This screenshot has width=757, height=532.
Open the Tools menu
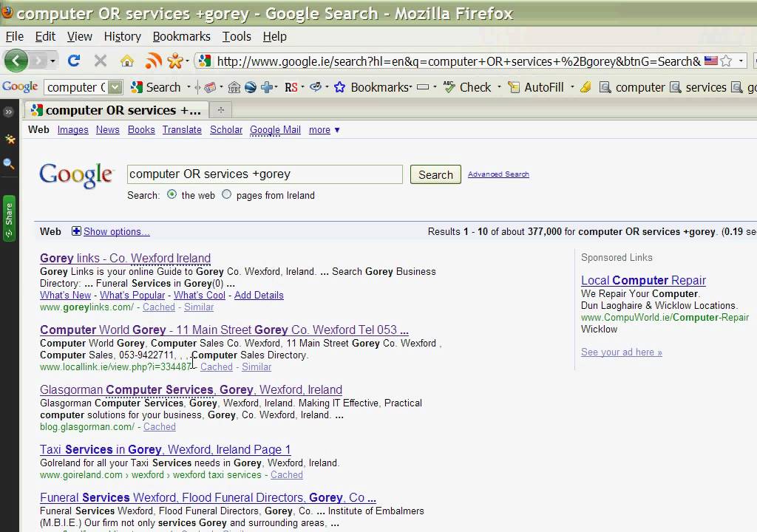(x=237, y=37)
